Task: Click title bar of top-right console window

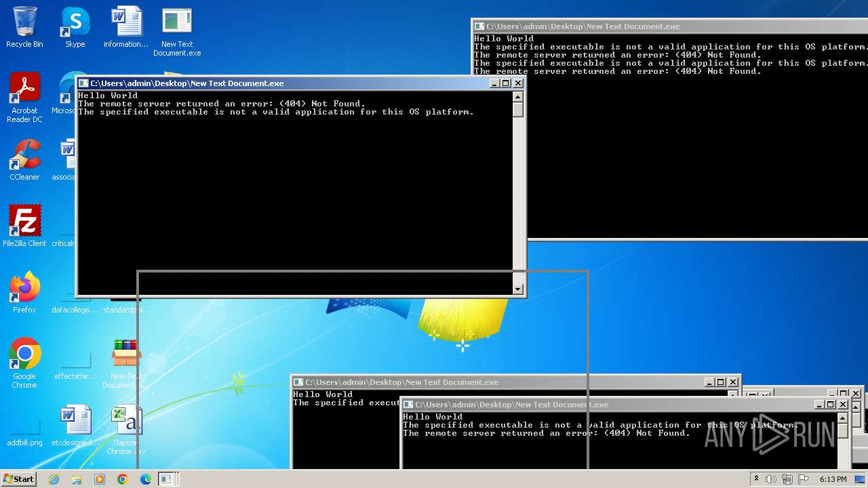Action: tap(671, 26)
